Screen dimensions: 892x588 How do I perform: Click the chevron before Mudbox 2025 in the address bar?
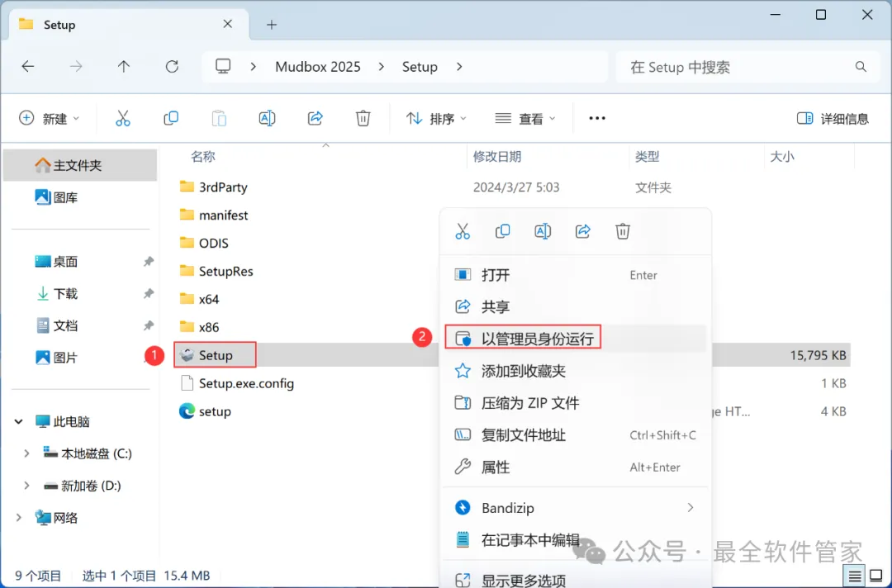click(254, 67)
